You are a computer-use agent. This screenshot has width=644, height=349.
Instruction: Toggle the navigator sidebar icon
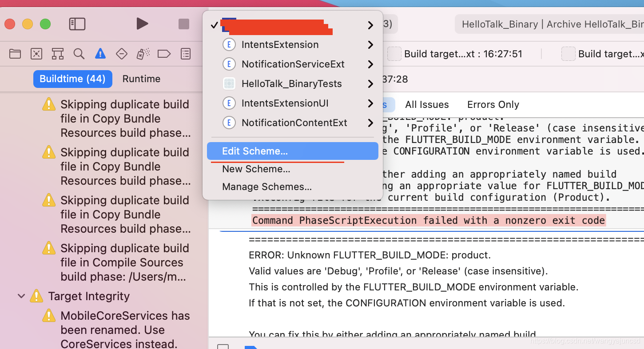pyautogui.click(x=77, y=24)
